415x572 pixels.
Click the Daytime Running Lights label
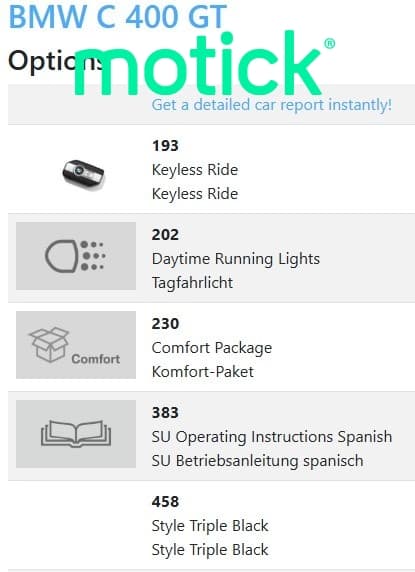point(236,259)
